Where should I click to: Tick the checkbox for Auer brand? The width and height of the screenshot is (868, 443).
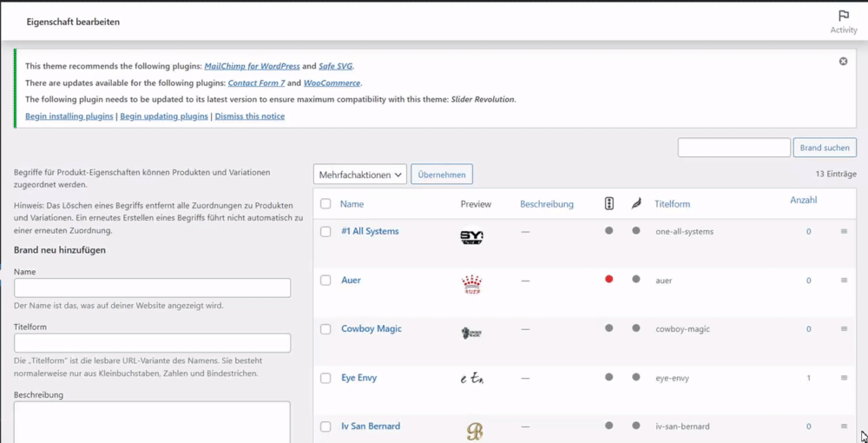coord(325,281)
